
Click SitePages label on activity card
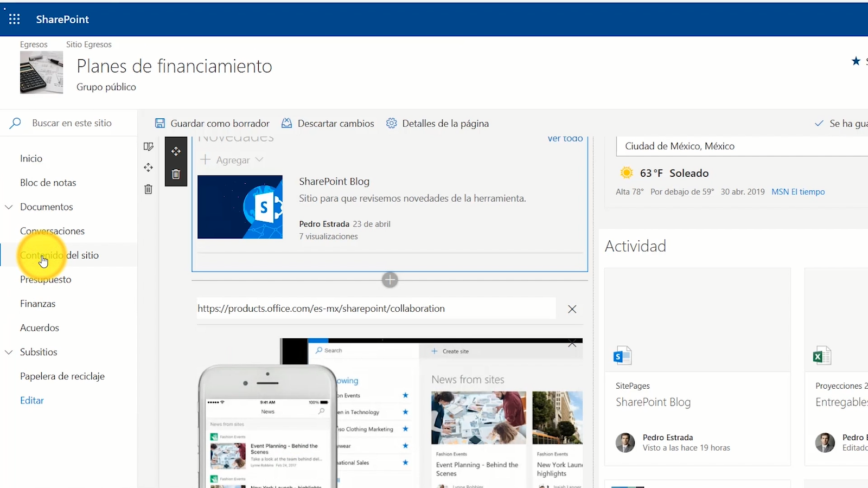[x=633, y=386]
